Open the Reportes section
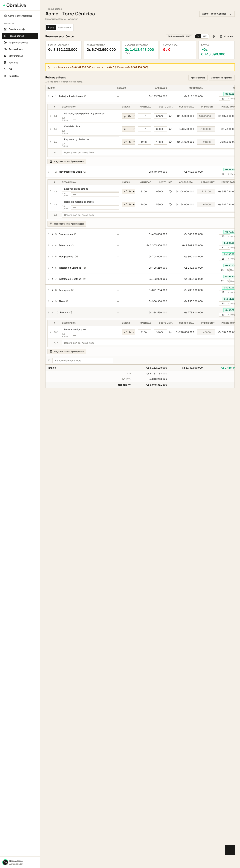240x868 pixels. pyautogui.click(x=20, y=76)
